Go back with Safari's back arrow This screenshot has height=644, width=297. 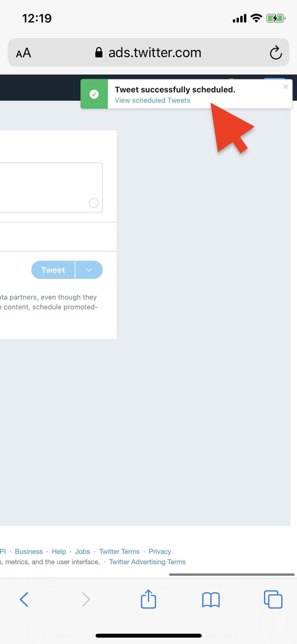coord(24,599)
